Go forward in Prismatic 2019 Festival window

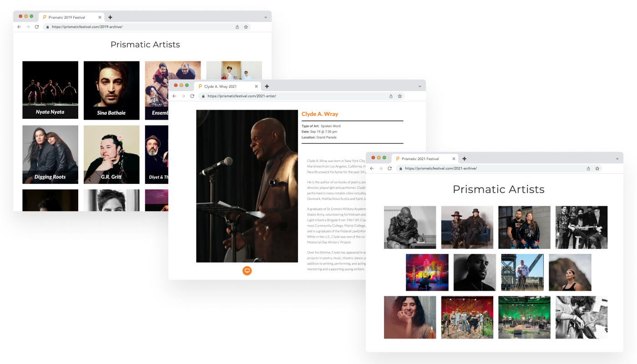coord(28,27)
